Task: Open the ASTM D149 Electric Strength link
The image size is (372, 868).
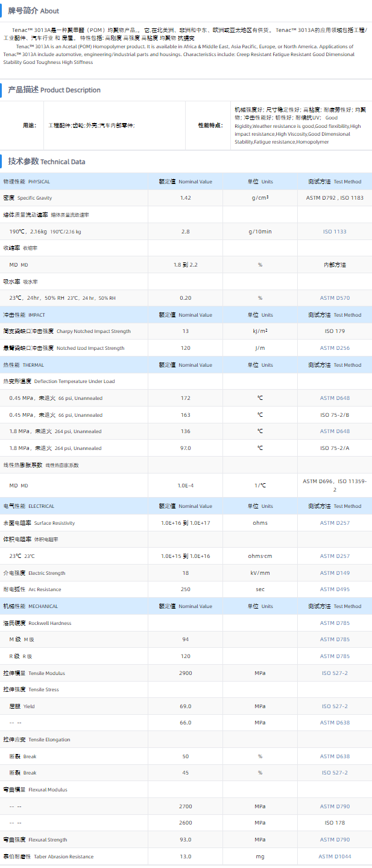Action: coord(335,573)
